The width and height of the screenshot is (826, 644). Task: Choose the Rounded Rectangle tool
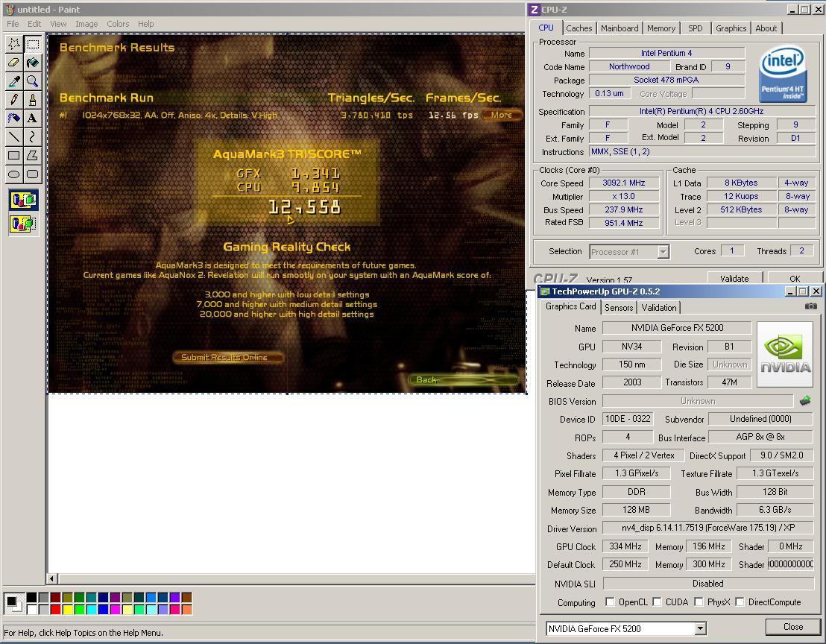(33, 173)
